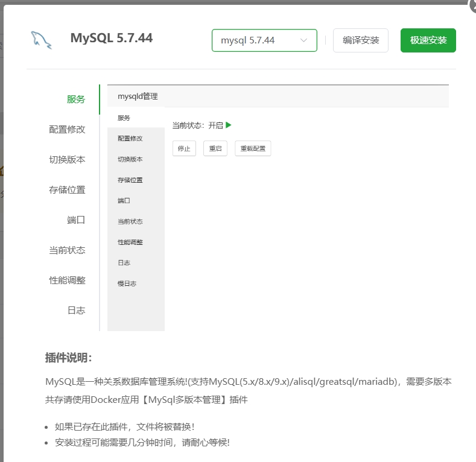The height and width of the screenshot is (462, 476).
Task: Click 存储位置 in the mysqld管理 preview menu
Action: click(x=130, y=180)
